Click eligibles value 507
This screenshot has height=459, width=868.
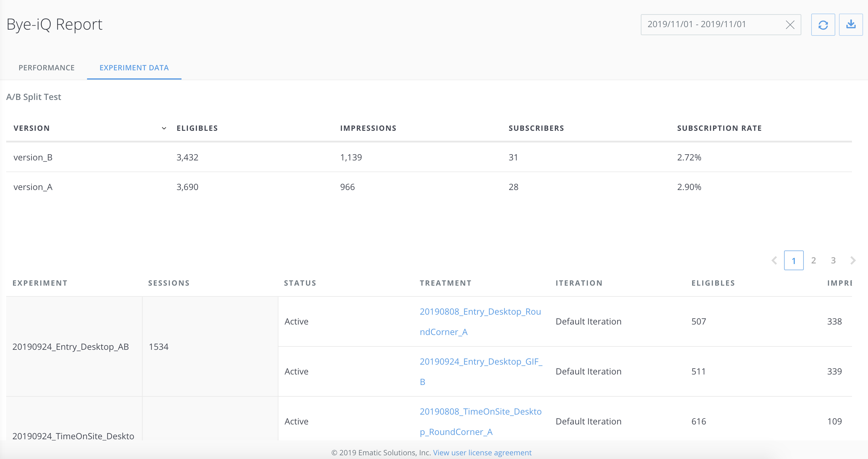pos(699,322)
